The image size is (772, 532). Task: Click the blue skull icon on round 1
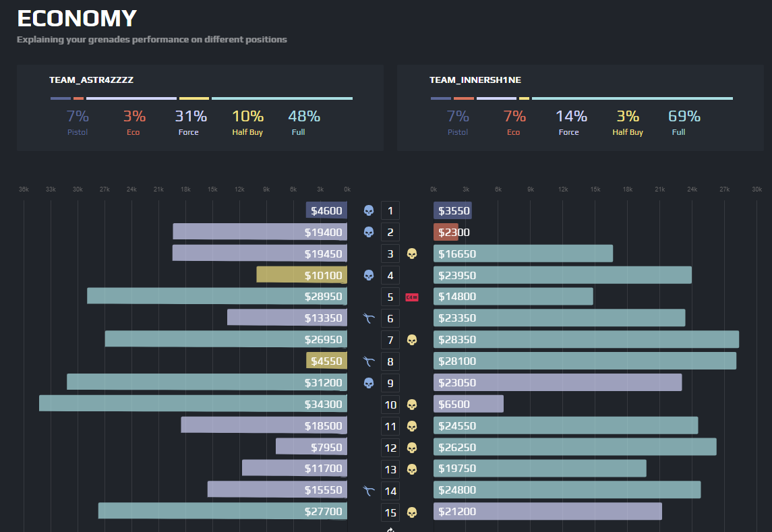pyautogui.click(x=368, y=211)
